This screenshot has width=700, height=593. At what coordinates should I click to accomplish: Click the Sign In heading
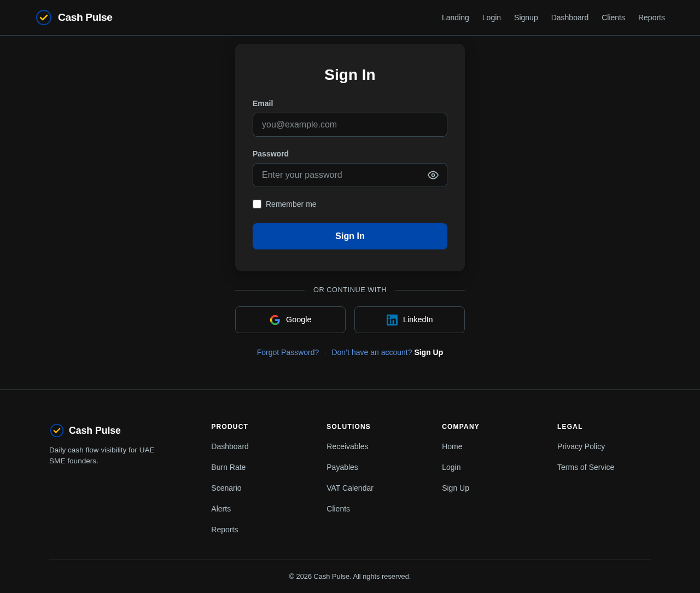350,75
